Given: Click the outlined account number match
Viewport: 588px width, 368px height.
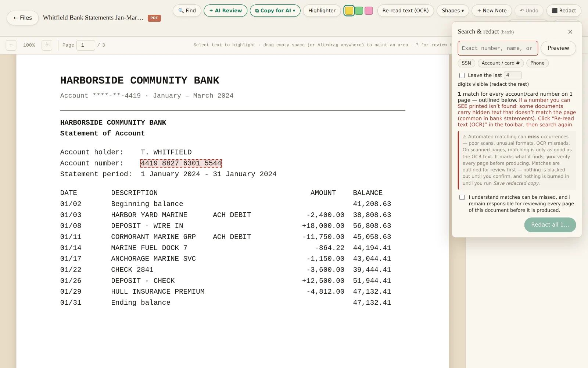Looking at the screenshot, I should 181,163.
